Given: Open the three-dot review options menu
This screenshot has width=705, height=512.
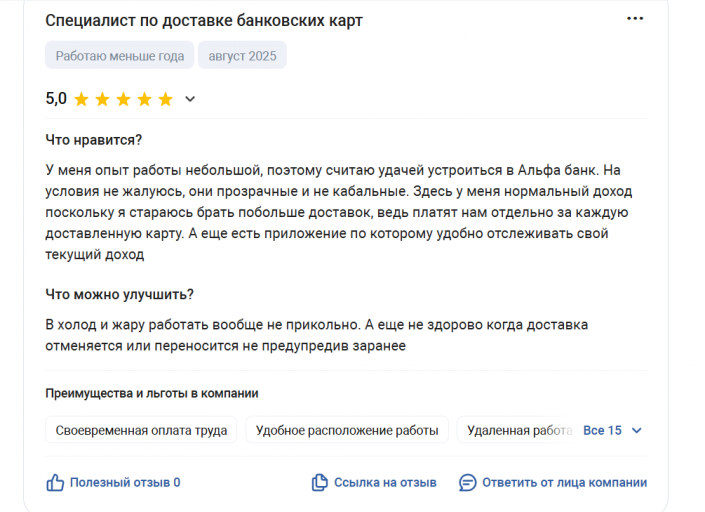Looking at the screenshot, I should (635, 18).
